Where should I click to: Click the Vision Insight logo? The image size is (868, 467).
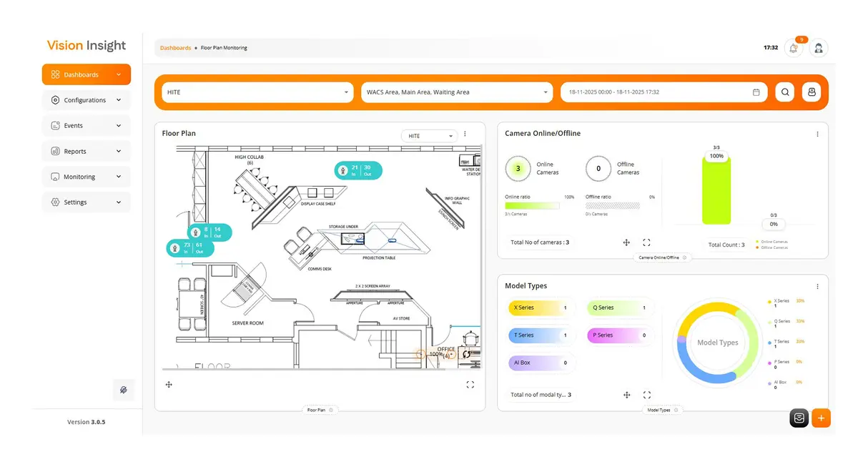87,45
